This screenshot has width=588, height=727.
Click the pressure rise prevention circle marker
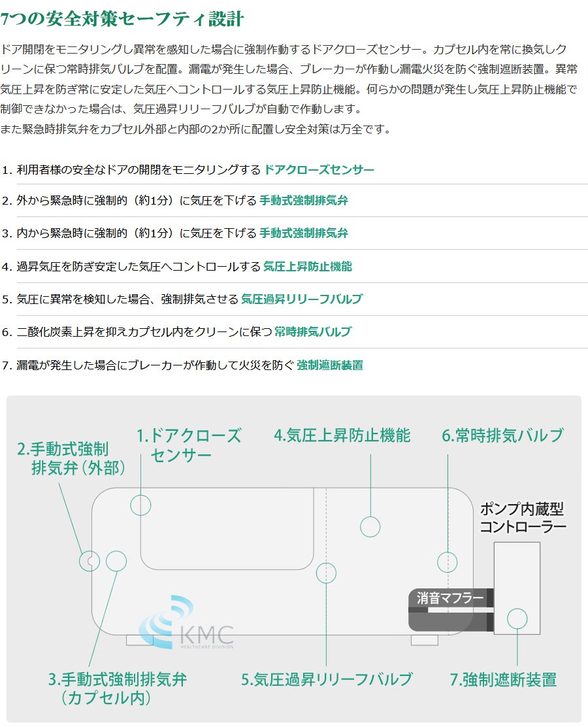370,527
